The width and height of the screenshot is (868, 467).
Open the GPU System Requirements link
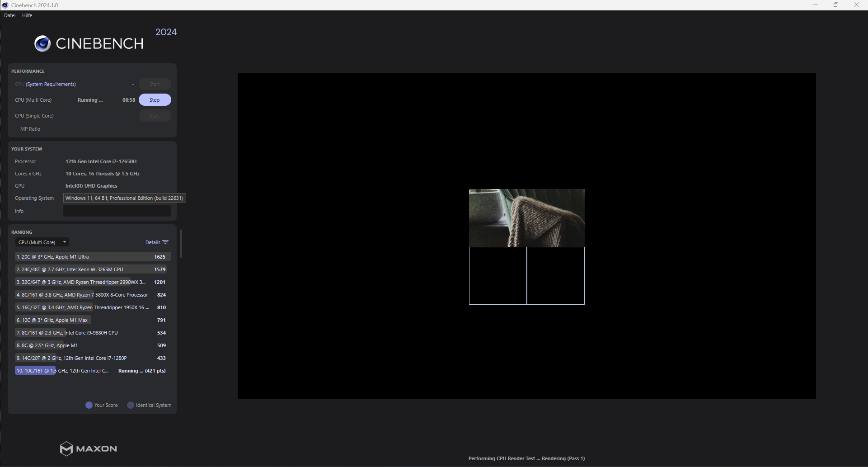[51, 84]
